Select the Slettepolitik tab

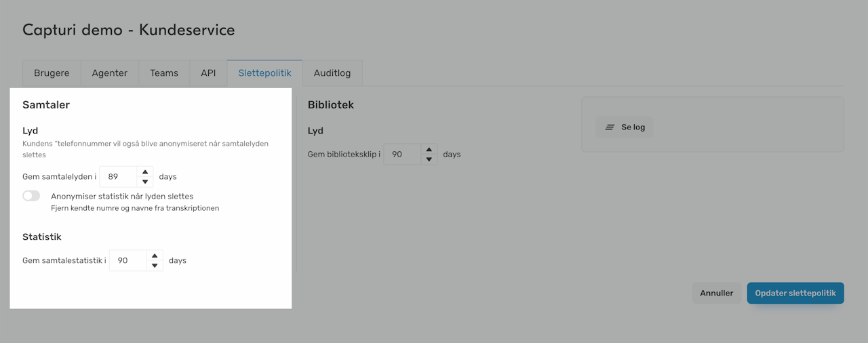pos(264,73)
